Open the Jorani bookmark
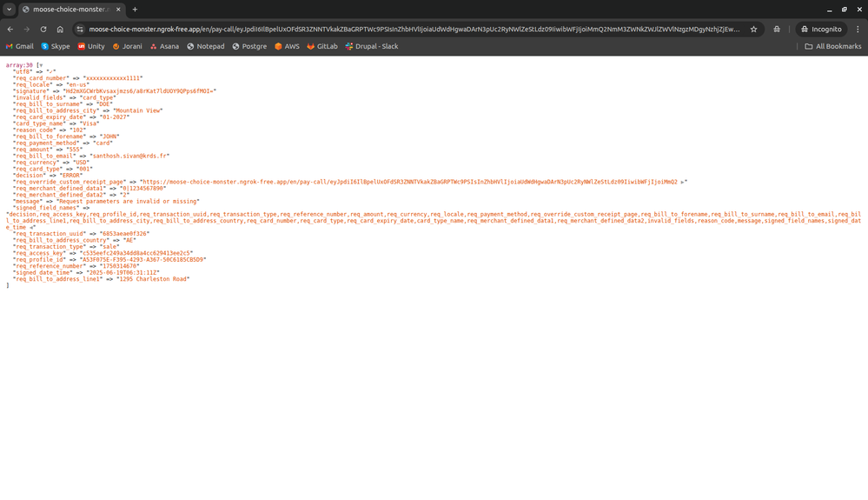868x500 pixels. click(x=128, y=46)
